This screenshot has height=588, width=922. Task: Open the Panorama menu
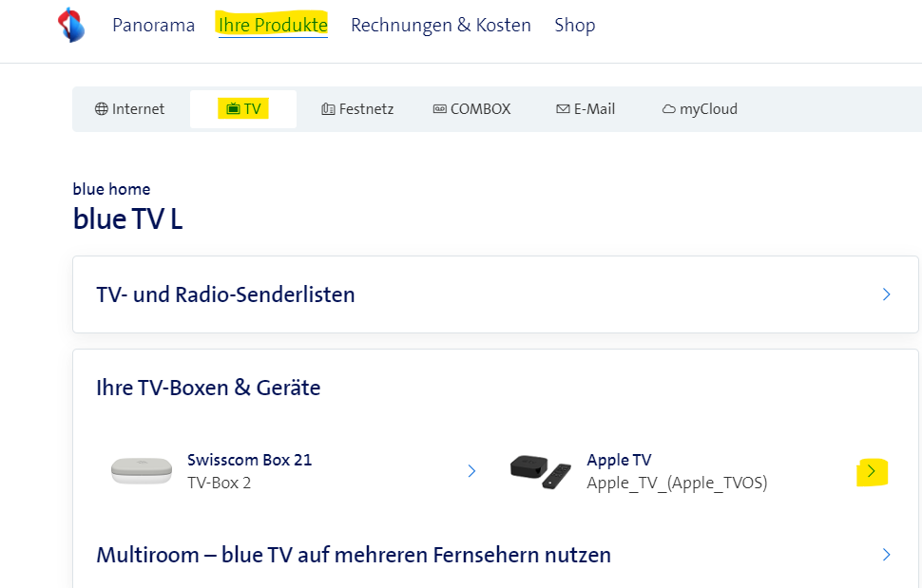tap(153, 26)
